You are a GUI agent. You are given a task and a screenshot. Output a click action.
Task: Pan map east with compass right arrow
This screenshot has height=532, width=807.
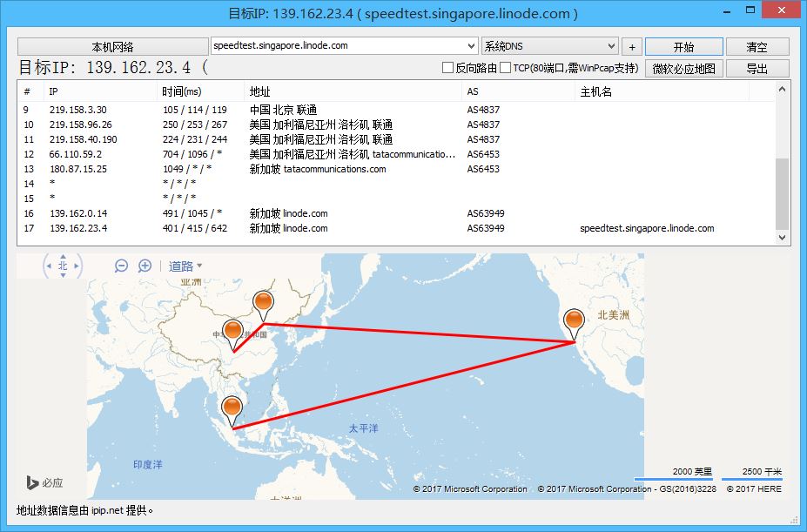click(77, 266)
